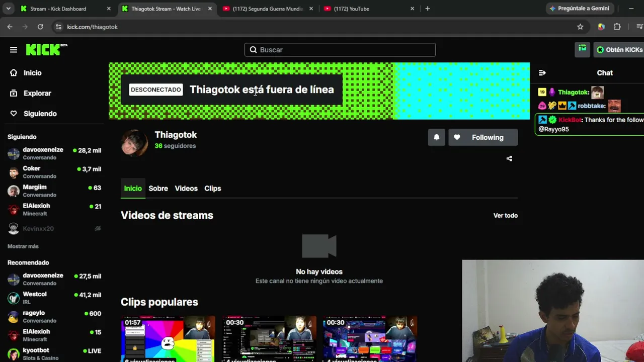Open the offline Kevinxx20 channel
644x362 pixels.
54,228
